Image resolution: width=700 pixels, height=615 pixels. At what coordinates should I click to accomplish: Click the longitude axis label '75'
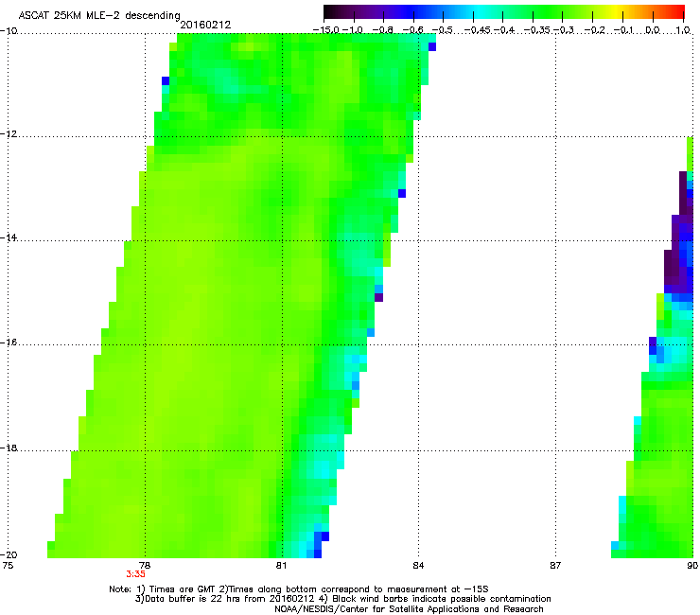click(x=8, y=566)
